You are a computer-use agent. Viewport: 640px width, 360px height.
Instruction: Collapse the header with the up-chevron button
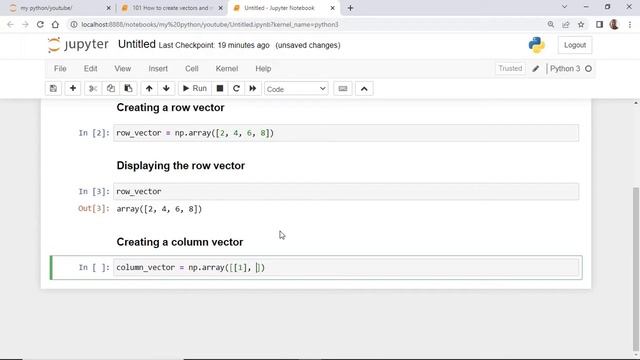364,89
